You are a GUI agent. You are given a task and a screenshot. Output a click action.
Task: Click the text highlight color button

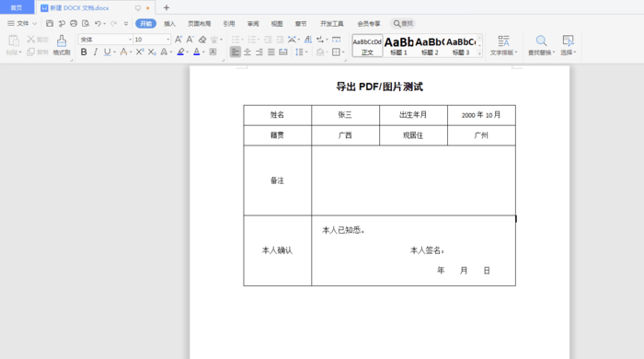point(180,52)
